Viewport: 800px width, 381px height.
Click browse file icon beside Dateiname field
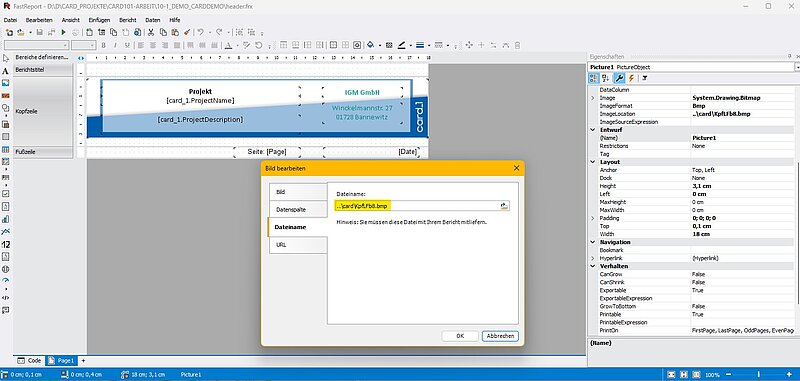click(505, 206)
